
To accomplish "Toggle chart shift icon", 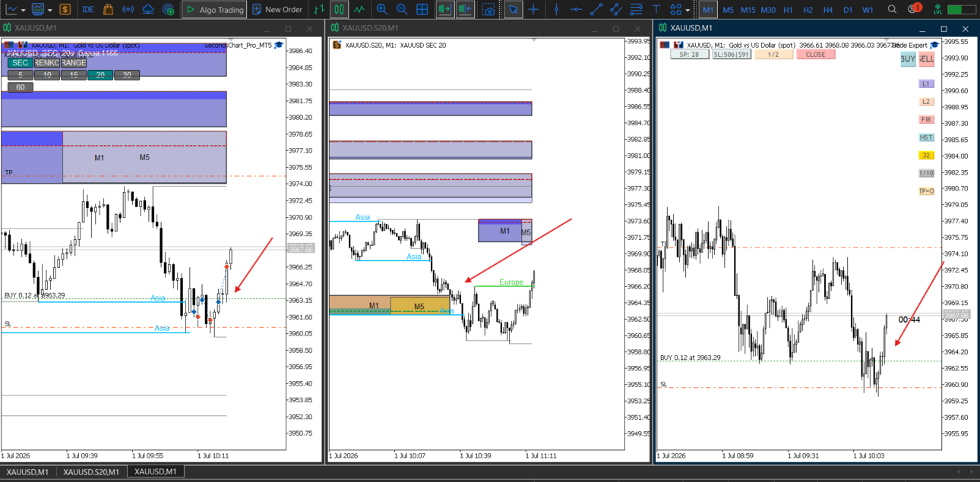I will (x=465, y=10).
